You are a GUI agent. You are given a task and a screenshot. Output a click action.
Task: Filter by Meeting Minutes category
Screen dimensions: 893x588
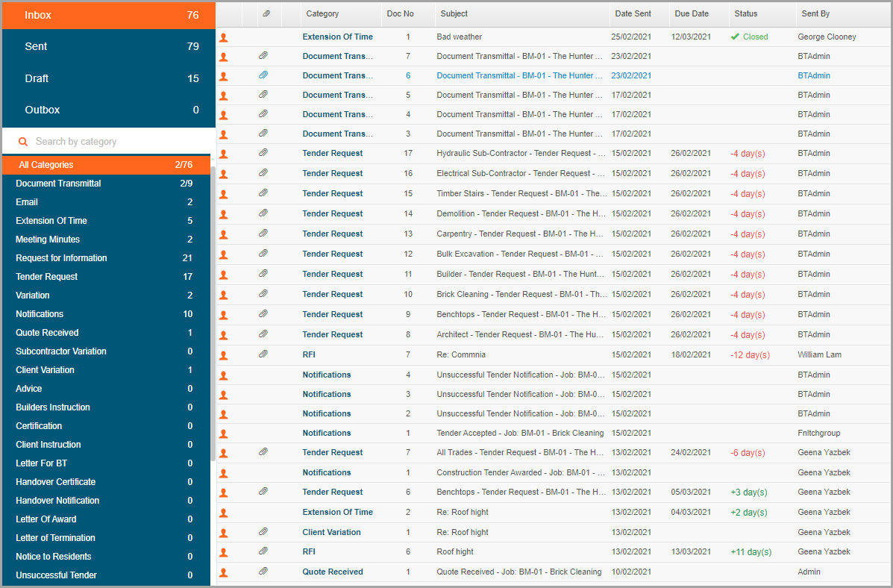point(106,240)
